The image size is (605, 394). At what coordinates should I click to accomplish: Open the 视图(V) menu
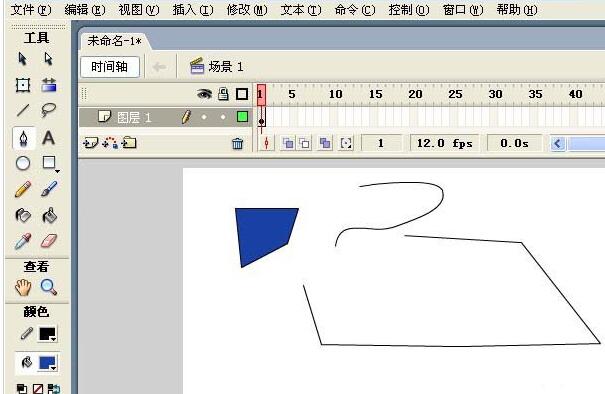(139, 10)
